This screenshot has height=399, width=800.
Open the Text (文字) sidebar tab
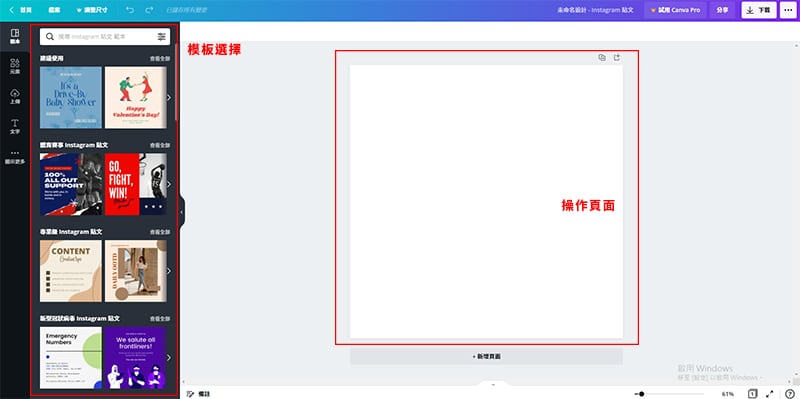pos(15,127)
